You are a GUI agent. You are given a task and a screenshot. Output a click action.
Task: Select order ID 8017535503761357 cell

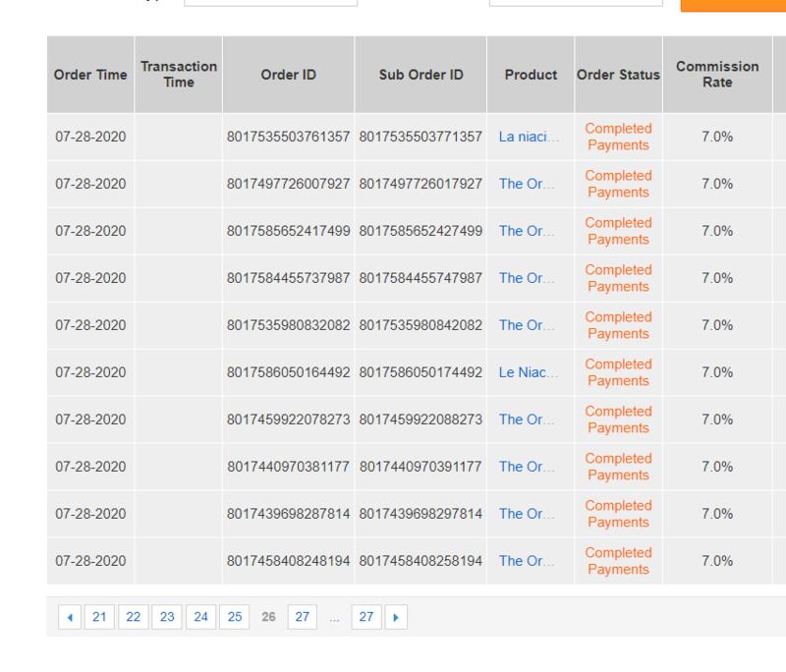point(289,137)
